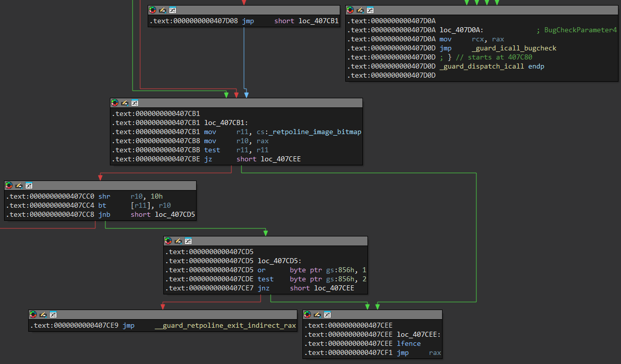Click loc_407CEE operand in jz instruction
Screen dimensions: 621x364
(281, 159)
